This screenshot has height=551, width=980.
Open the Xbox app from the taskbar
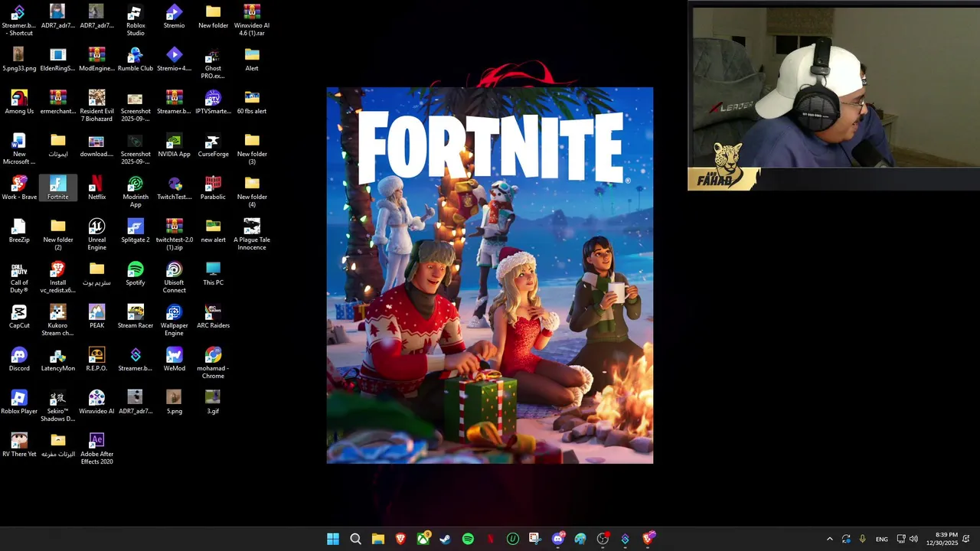[423, 539]
